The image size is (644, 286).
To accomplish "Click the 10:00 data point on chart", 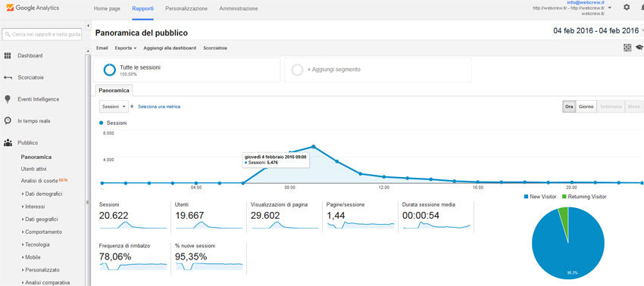I will coord(337,161).
